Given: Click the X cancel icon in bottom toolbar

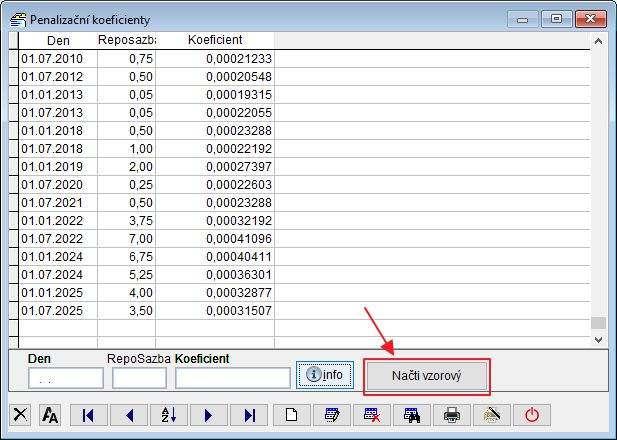Looking at the screenshot, I should (x=20, y=415).
